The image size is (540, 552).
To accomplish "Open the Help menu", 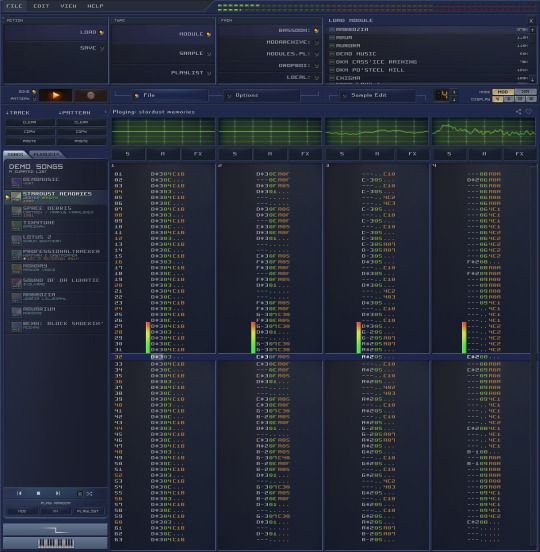I will tap(95, 6).
